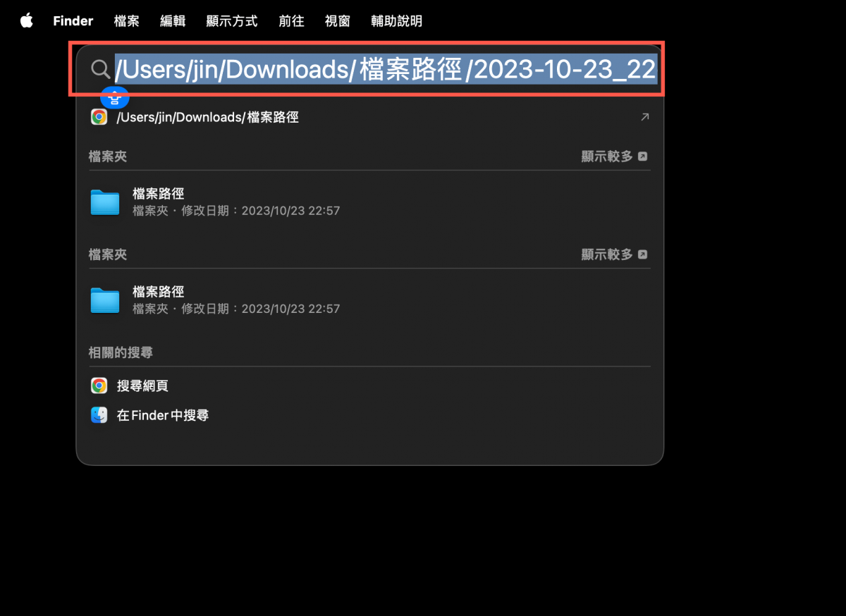Open the Finder application menu
The width and height of the screenshot is (846, 616).
point(73,21)
